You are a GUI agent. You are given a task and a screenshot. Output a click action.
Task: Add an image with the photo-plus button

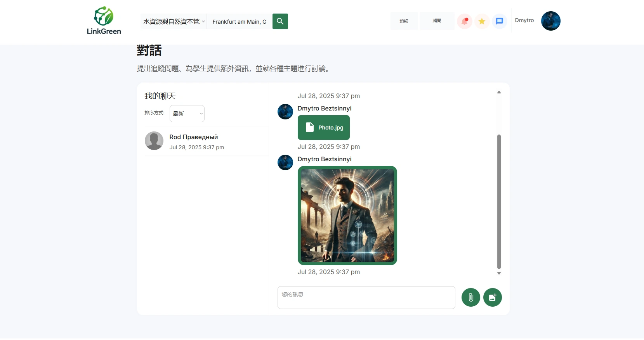(492, 297)
